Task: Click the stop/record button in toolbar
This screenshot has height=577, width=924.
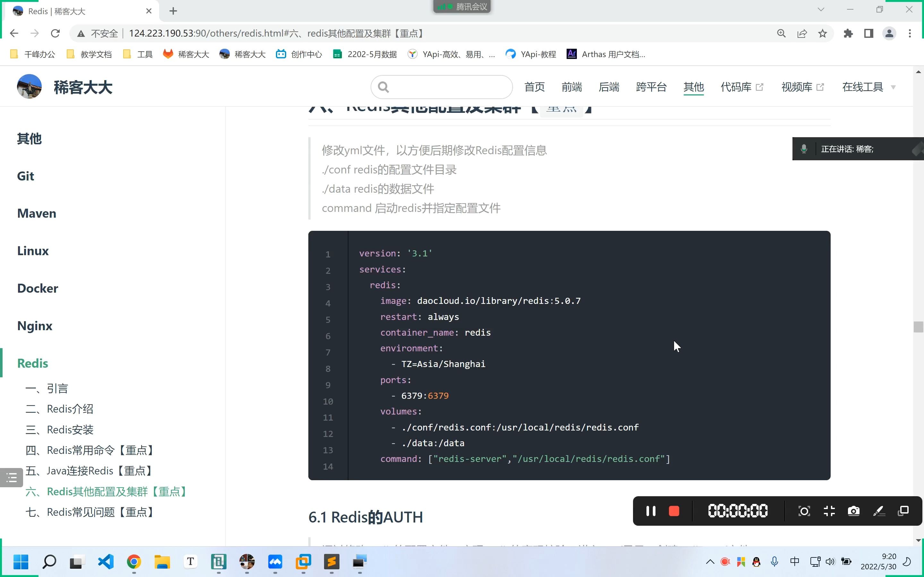Action: click(674, 511)
